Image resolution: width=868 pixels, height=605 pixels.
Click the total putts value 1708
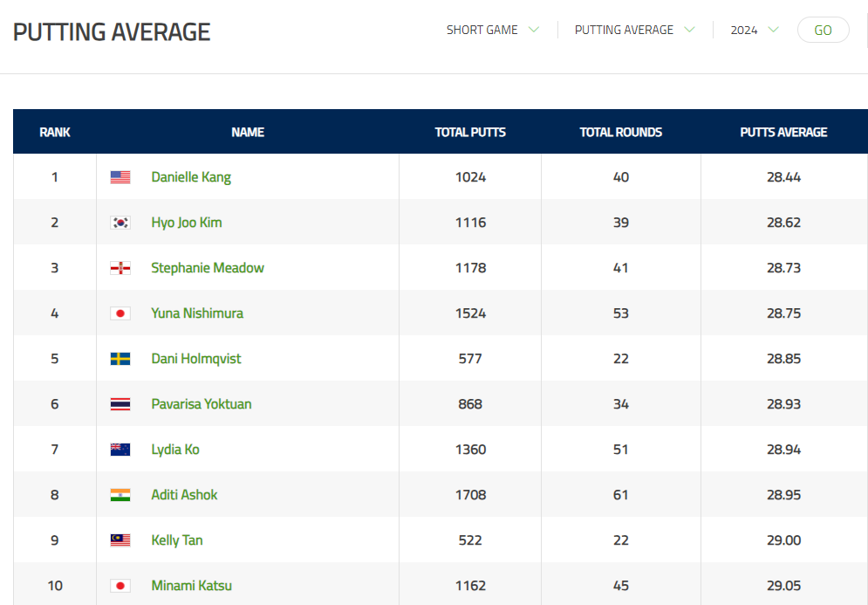pyautogui.click(x=470, y=495)
